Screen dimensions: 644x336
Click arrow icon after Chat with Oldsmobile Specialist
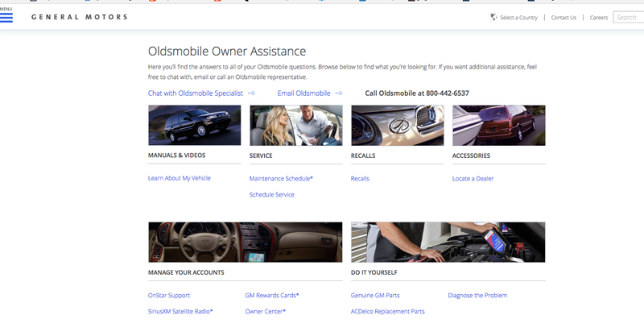coord(251,93)
